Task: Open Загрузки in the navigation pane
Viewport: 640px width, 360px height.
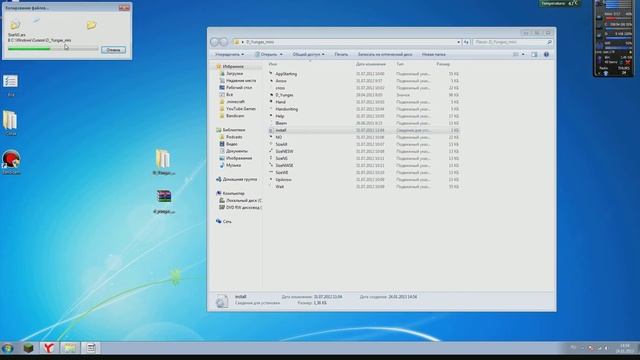Action: (x=234, y=73)
